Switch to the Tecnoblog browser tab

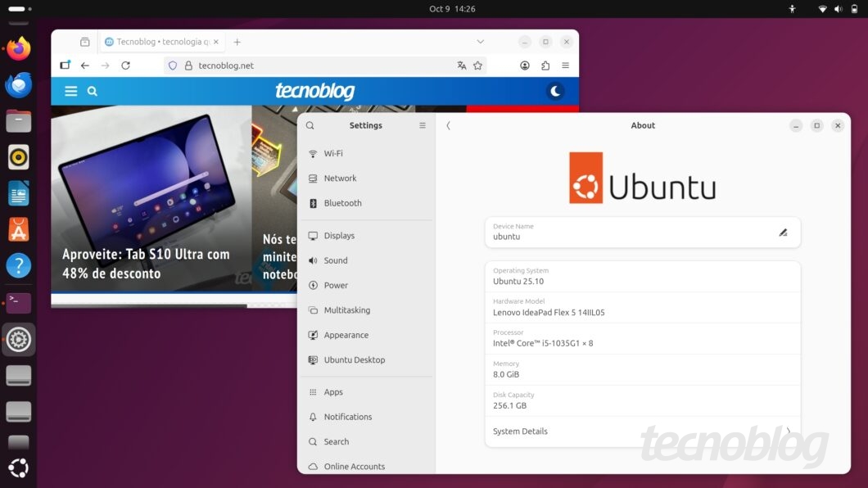point(158,41)
